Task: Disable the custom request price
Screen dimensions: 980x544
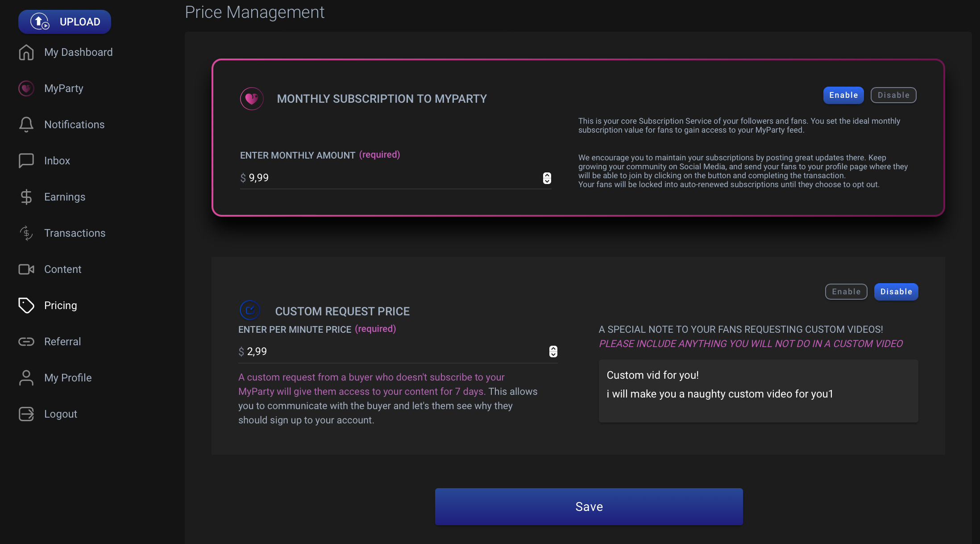Action: click(896, 292)
